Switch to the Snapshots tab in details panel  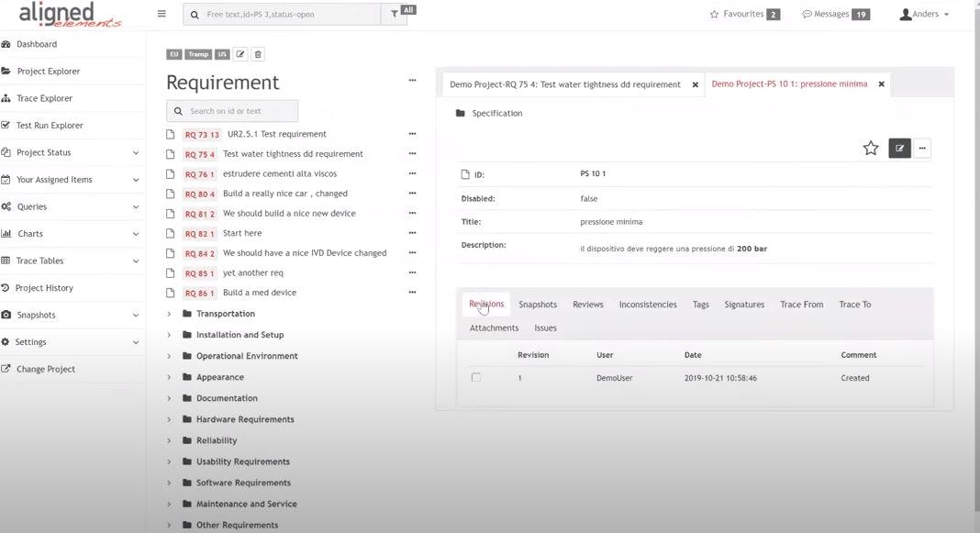[538, 304]
